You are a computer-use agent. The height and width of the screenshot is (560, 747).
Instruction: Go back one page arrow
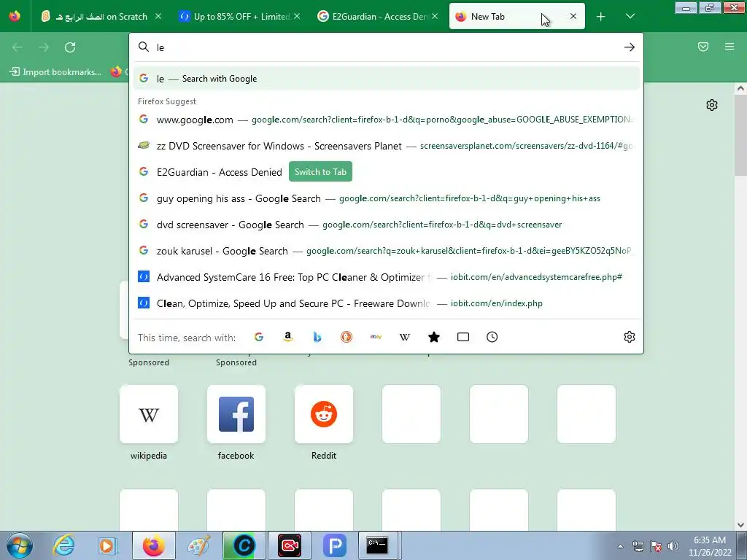click(x=18, y=47)
